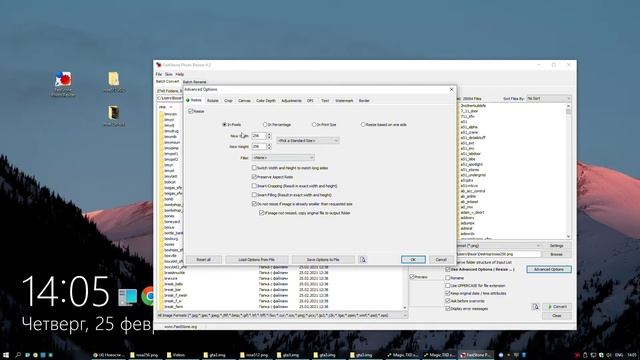Click the computer monitor icon beside the clock
The image size is (640, 360).
(127, 297)
